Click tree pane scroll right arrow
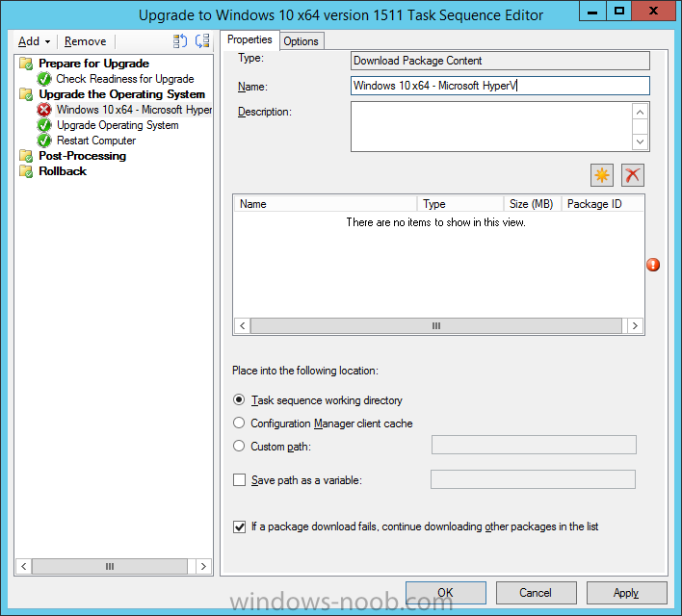Screen dimensions: 682x616 tap(203, 566)
